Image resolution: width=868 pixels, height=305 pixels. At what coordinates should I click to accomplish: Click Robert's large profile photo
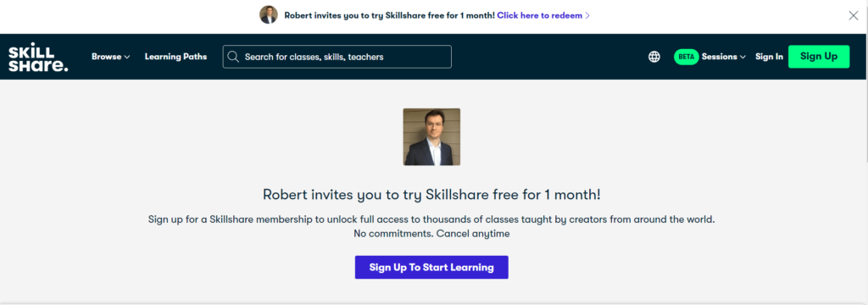pos(431,136)
